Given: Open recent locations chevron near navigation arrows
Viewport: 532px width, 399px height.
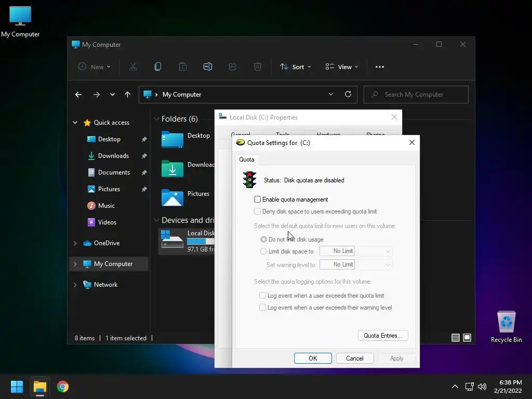Looking at the screenshot, I should click(x=112, y=95).
